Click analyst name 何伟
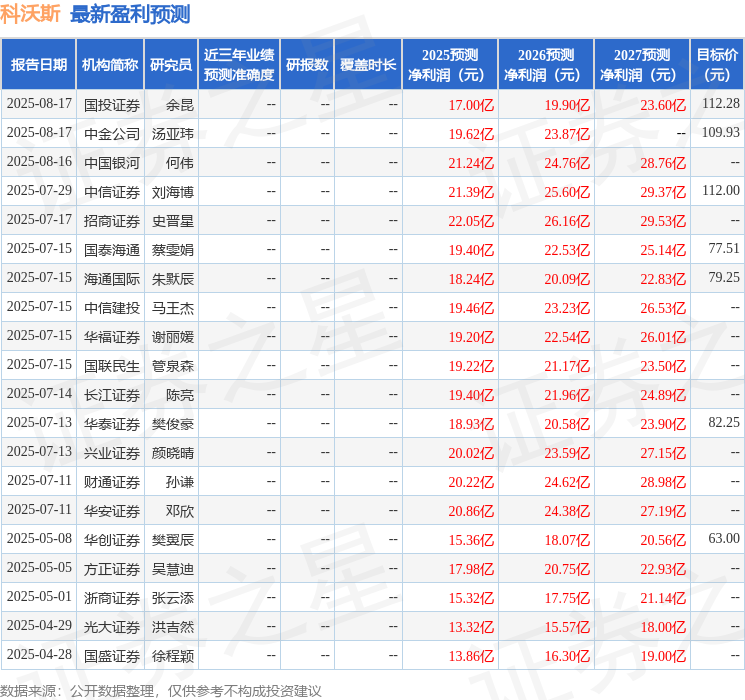The height and width of the screenshot is (700, 745). [180, 163]
